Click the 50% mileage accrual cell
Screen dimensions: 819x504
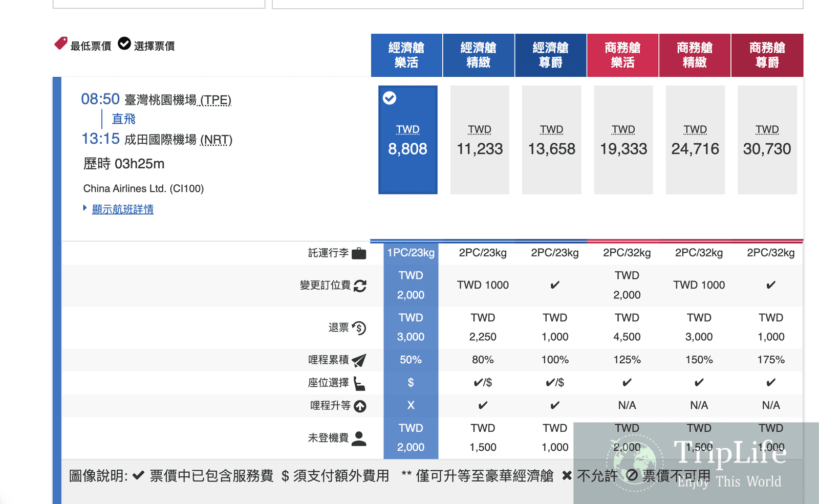tap(411, 360)
